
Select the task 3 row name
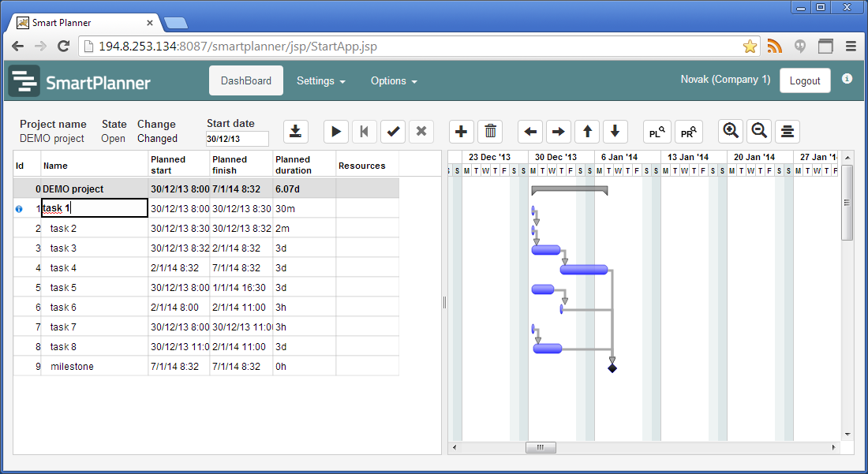[63, 248]
